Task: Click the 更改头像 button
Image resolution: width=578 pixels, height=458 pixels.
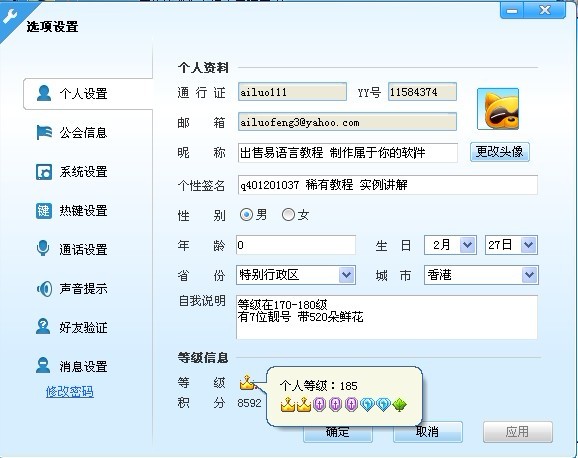Action: coord(500,152)
